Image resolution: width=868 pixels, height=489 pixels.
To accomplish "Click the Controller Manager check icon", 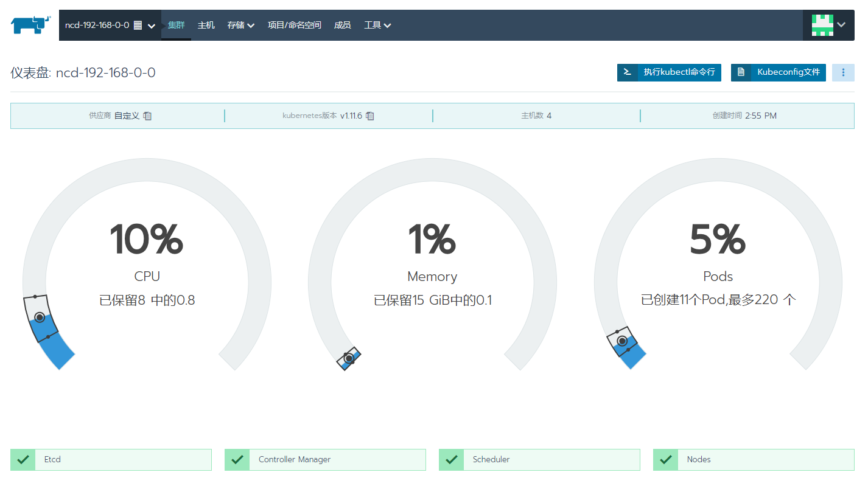I will click(x=237, y=460).
